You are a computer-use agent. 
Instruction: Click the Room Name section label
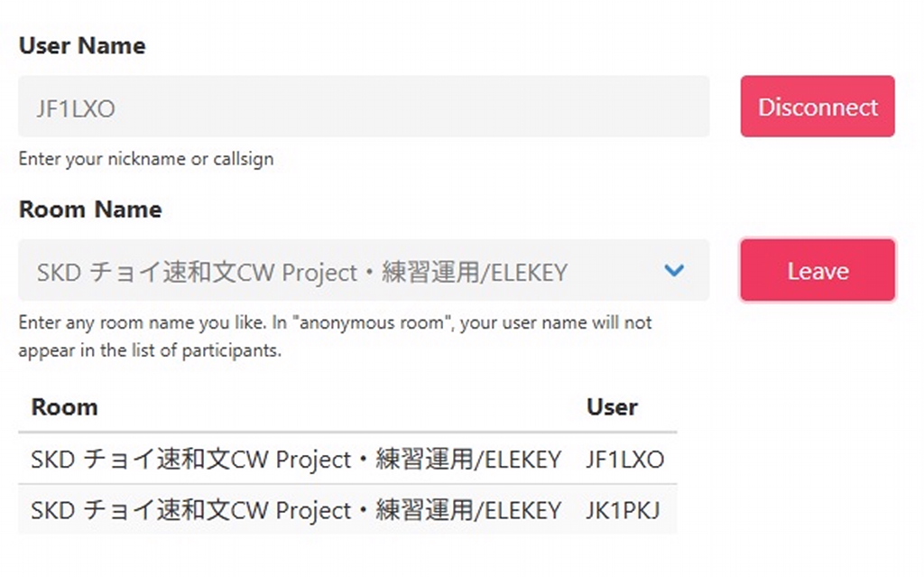pos(90,209)
